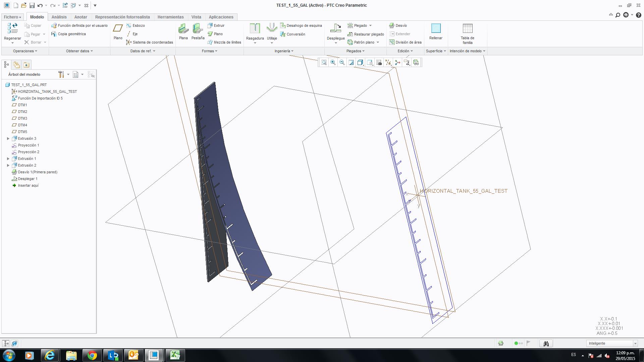Open the saved orientations icon

click(370, 62)
